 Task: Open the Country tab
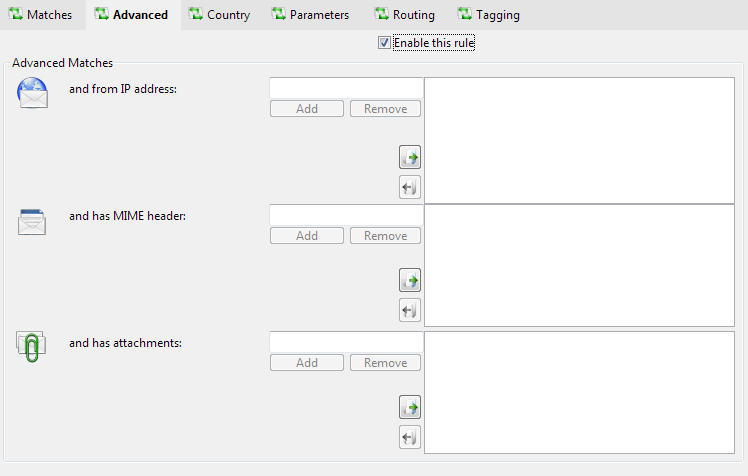click(x=219, y=15)
